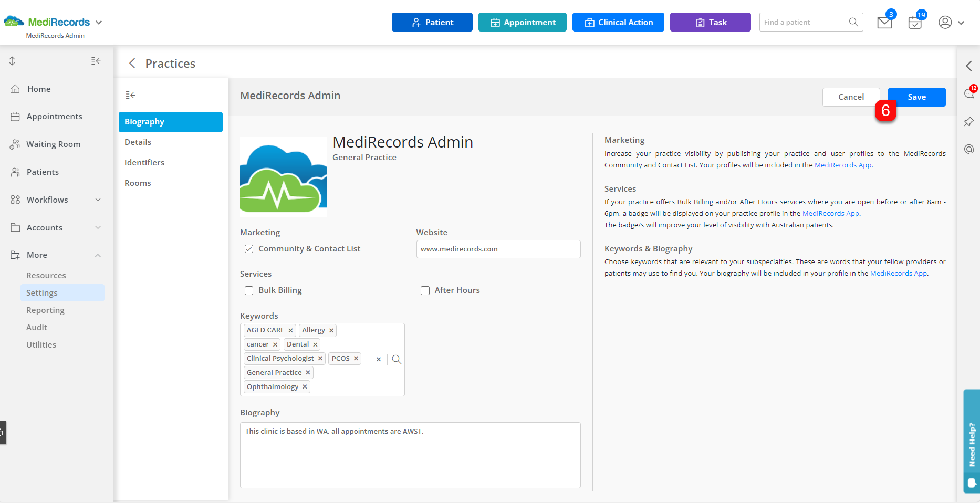
Task: Expand the user account dropdown arrow
Action: [x=961, y=23]
